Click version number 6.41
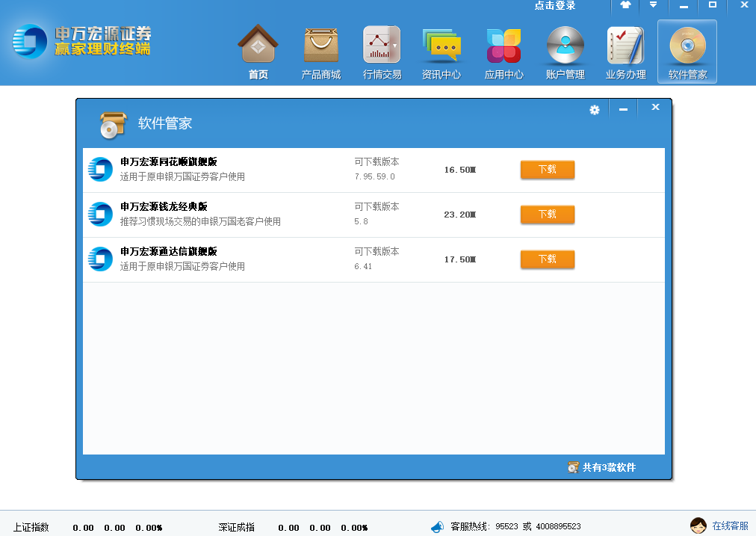 [363, 266]
